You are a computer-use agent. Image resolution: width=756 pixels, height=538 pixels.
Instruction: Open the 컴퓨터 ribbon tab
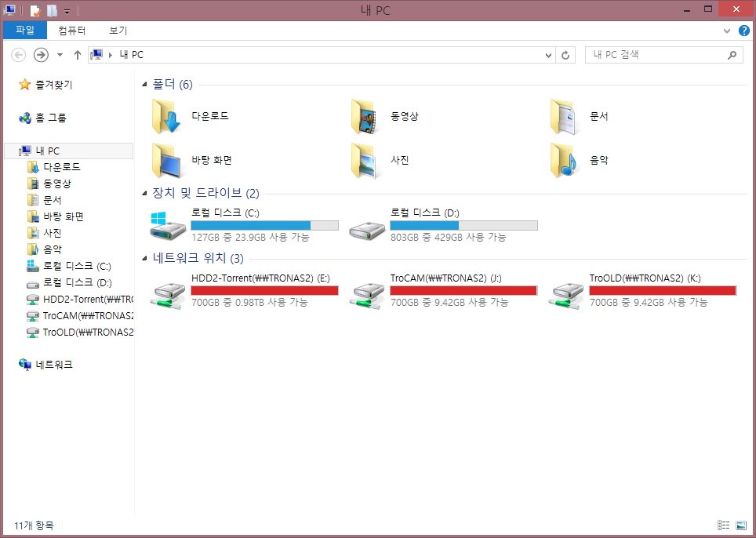[72, 31]
